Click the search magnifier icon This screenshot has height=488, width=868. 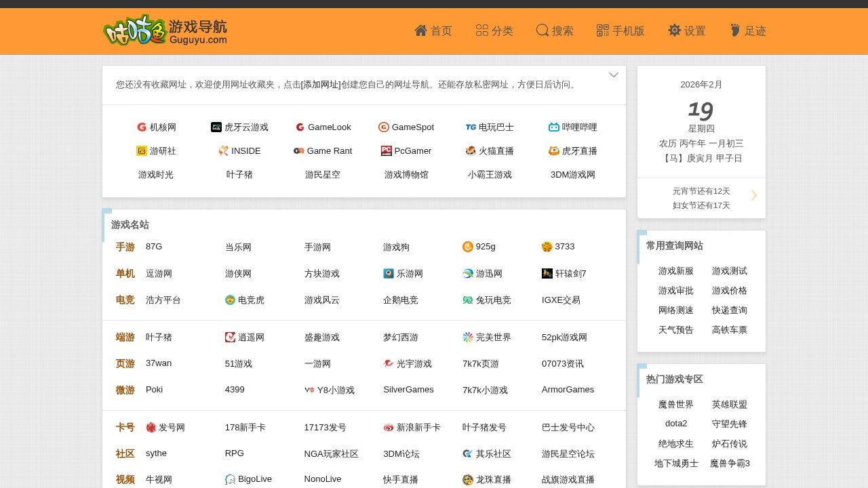(x=542, y=30)
